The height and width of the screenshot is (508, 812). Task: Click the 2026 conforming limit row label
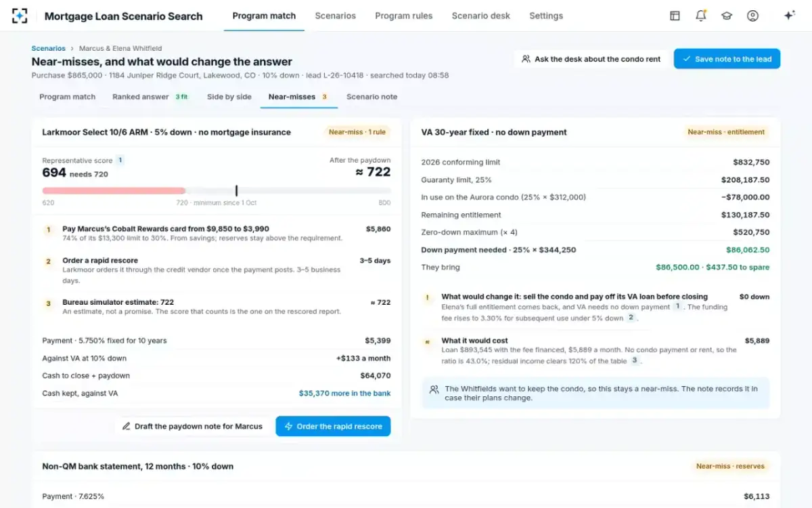(x=460, y=163)
